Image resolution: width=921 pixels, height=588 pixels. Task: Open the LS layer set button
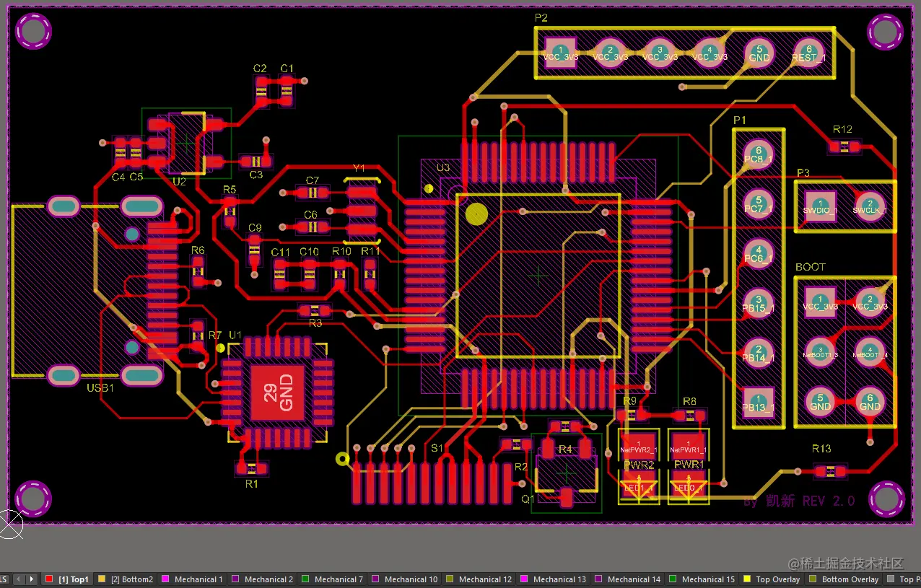point(4,579)
